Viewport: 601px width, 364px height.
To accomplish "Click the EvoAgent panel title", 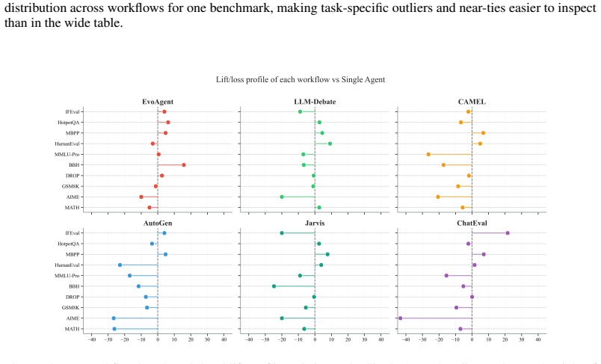I will [158, 102].
